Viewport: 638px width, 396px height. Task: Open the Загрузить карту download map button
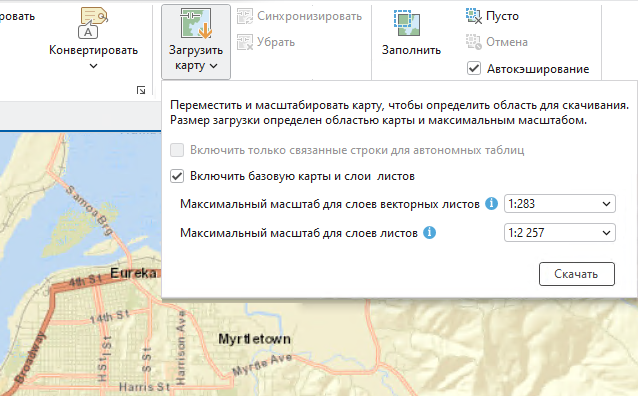click(196, 42)
